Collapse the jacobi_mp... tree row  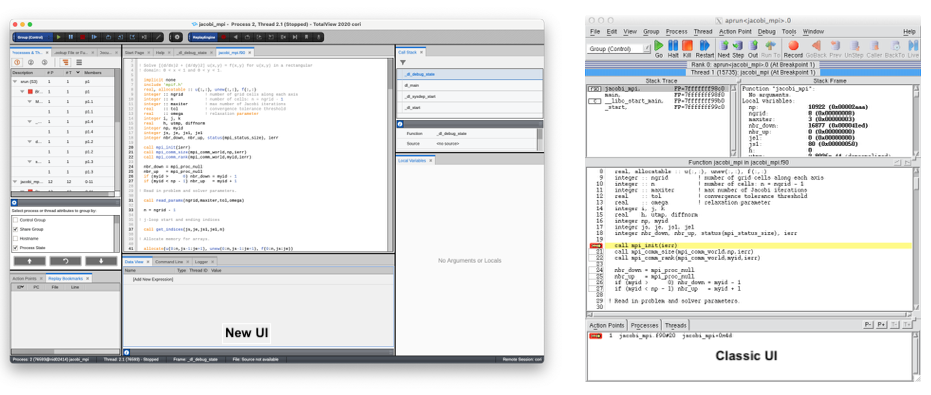pyautogui.click(x=14, y=181)
